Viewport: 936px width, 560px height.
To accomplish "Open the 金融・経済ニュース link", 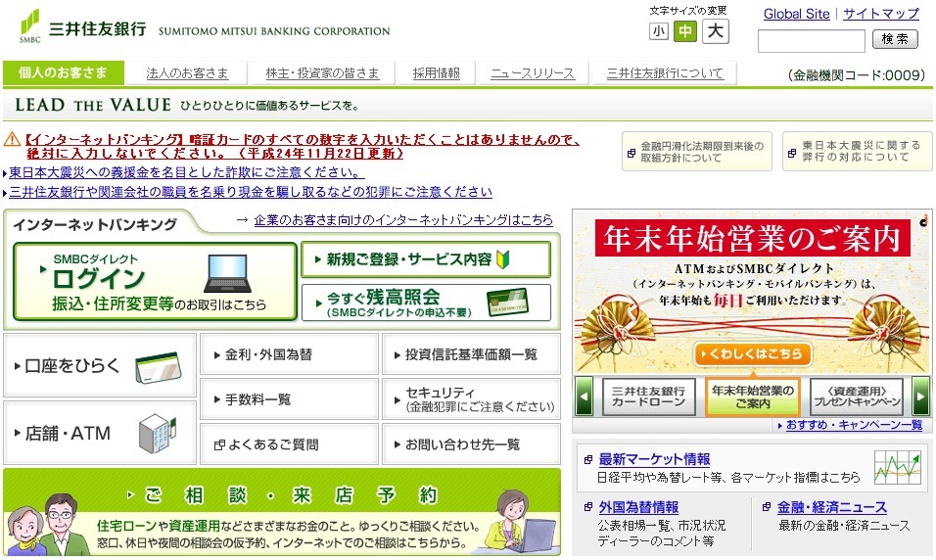I will pos(831,507).
